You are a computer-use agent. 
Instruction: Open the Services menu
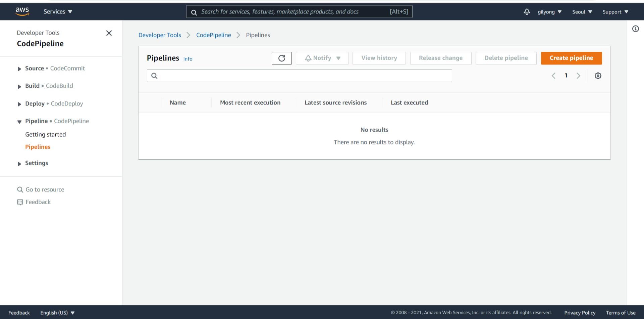click(x=58, y=12)
